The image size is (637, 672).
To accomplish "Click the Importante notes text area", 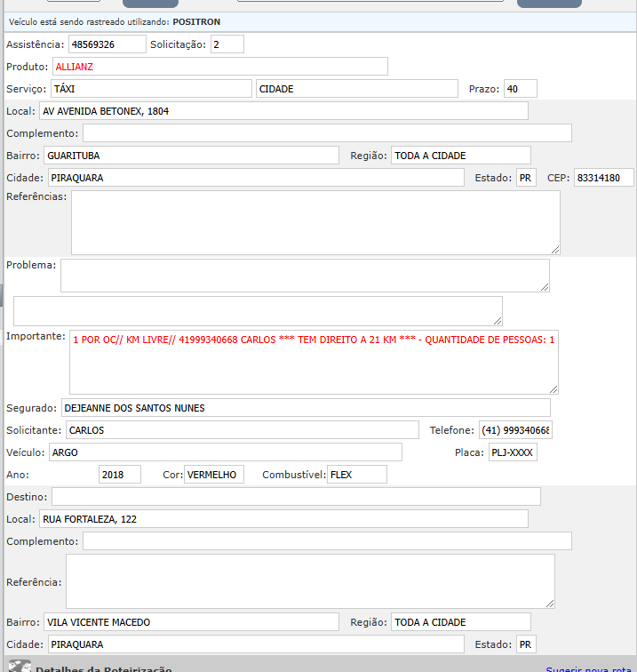I will [313, 362].
